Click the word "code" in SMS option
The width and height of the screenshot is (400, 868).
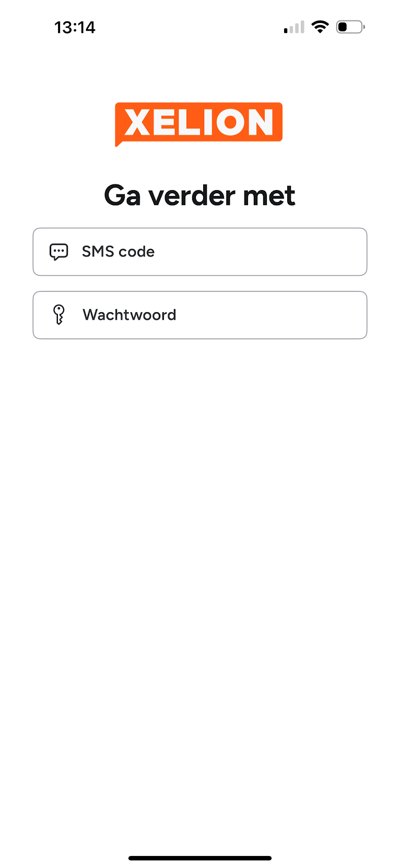(x=137, y=252)
